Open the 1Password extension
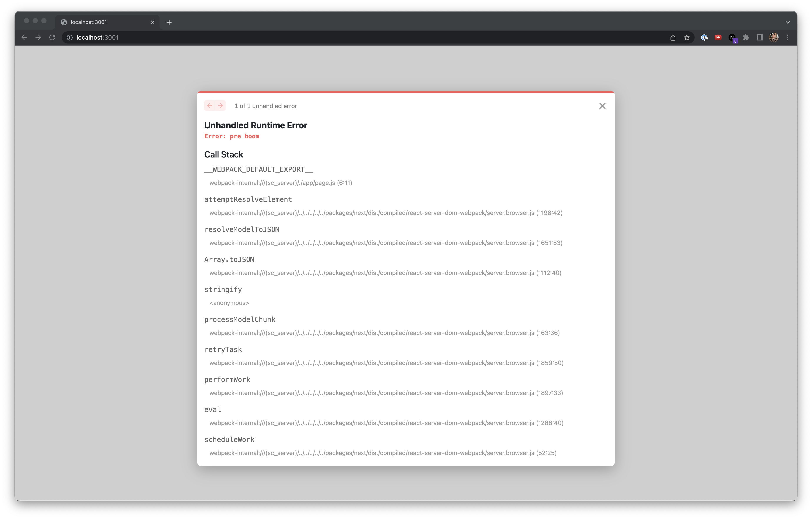The width and height of the screenshot is (812, 519). 704,37
